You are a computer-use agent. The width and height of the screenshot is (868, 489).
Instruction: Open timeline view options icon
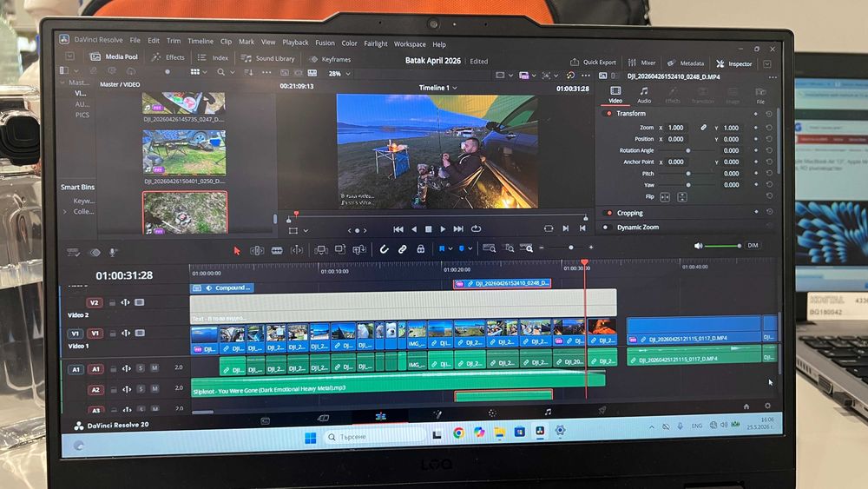[x=73, y=253]
